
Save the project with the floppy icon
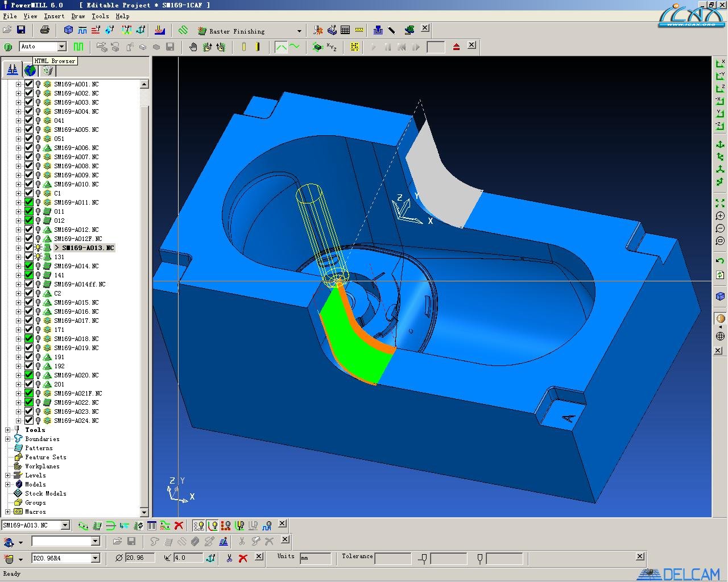[x=21, y=30]
